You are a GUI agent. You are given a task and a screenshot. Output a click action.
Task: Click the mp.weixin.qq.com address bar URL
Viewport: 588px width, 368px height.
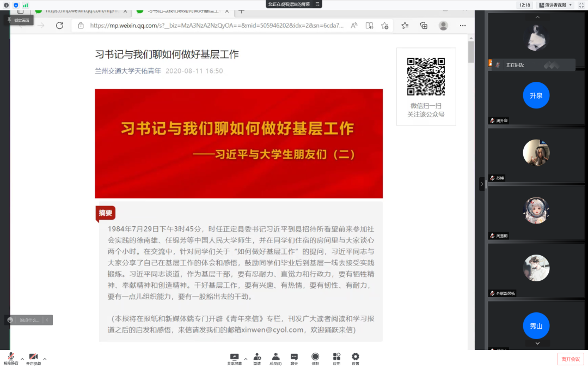[217, 26]
